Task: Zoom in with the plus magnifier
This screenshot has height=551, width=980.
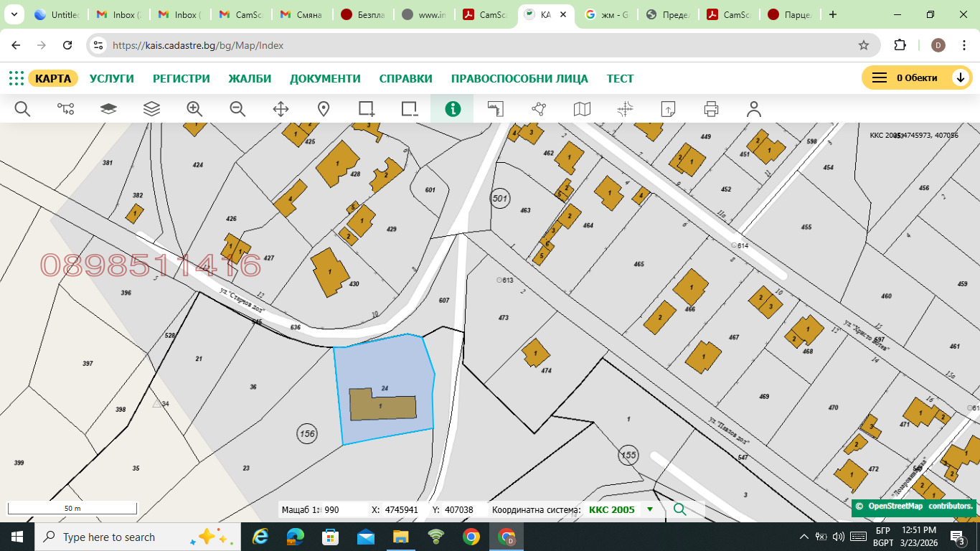Action: pyautogui.click(x=194, y=109)
